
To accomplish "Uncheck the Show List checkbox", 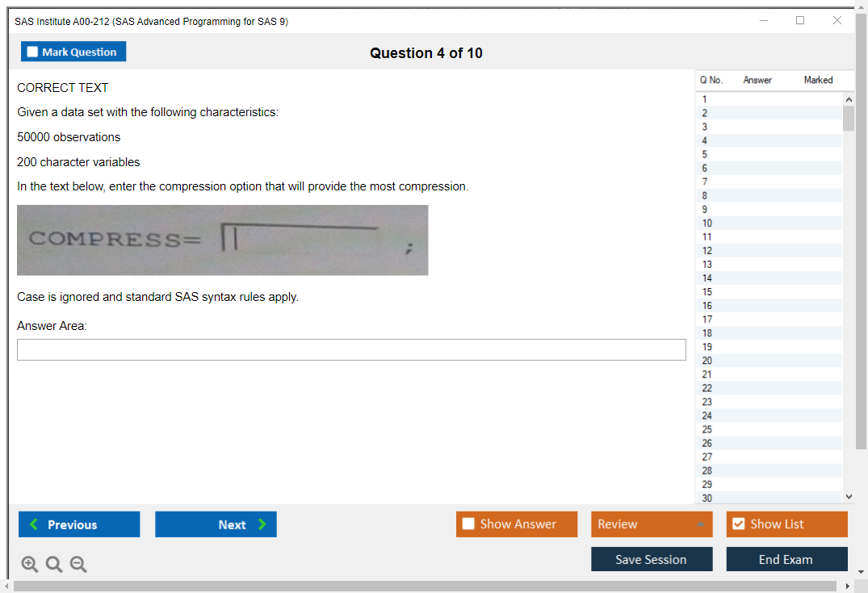I will (738, 524).
